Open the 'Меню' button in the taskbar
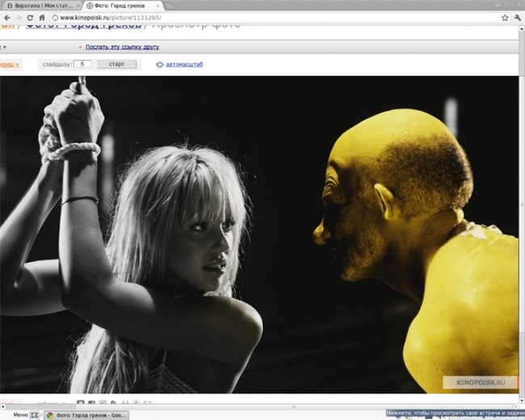The image size is (525, 420). point(20,414)
